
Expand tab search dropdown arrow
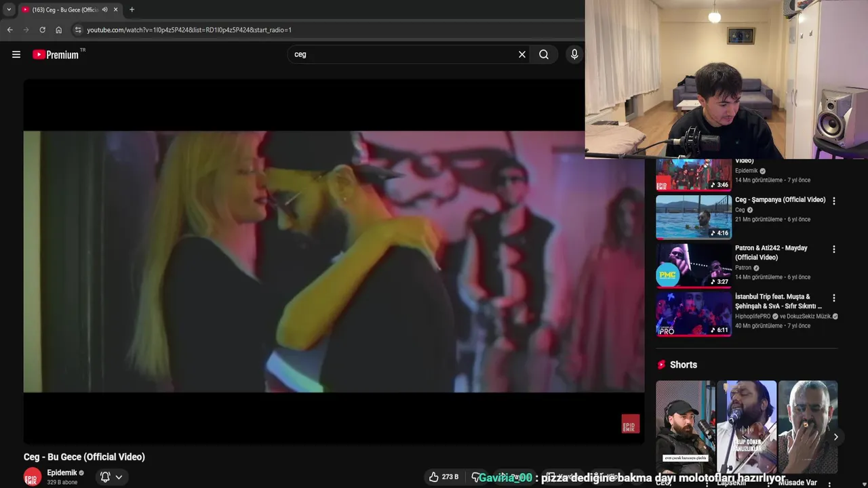(8, 9)
